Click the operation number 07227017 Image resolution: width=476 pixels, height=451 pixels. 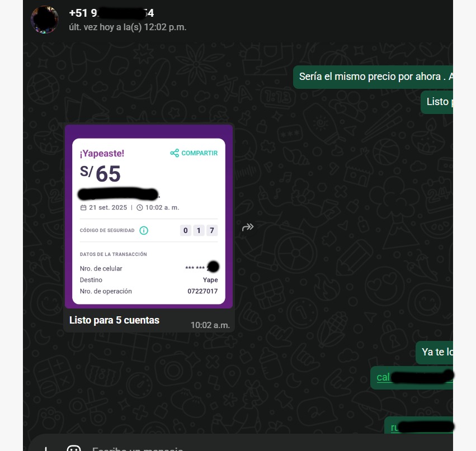202,291
